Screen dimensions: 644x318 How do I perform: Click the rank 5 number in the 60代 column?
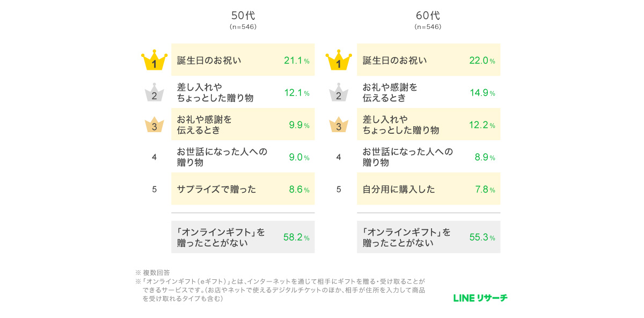[339, 189]
